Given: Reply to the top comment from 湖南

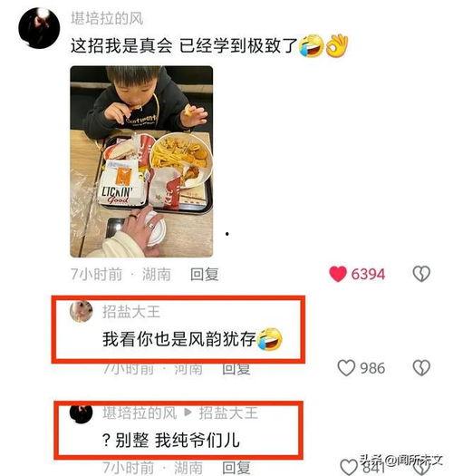Looking at the screenshot, I should coord(204,274).
